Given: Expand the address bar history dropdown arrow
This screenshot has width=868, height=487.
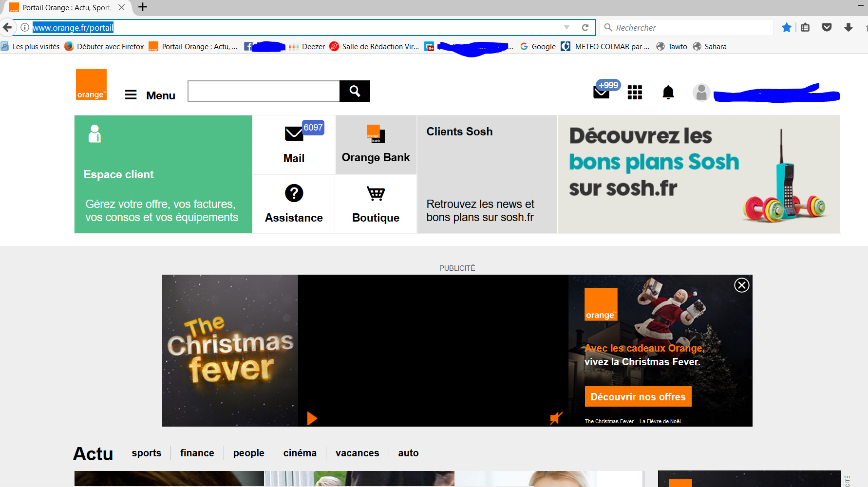Looking at the screenshot, I should (x=566, y=27).
